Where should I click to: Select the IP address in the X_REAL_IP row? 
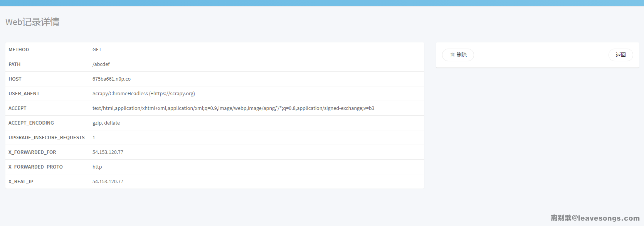tap(108, 182)
